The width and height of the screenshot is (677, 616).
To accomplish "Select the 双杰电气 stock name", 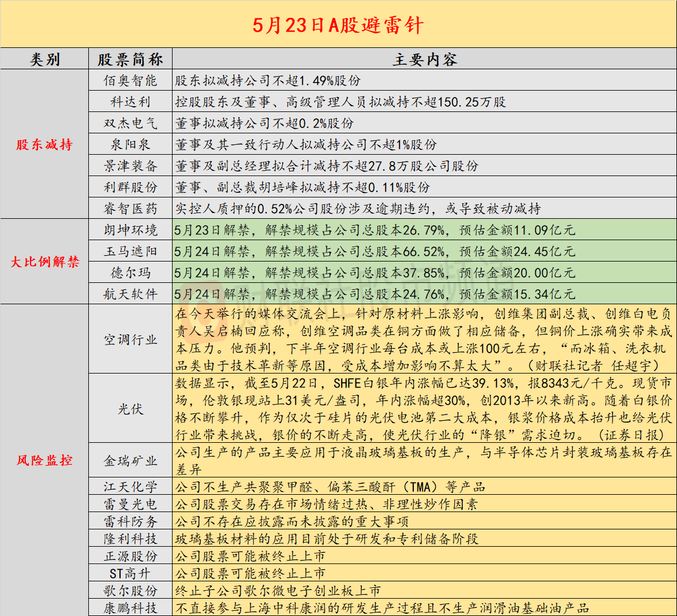I will pyautogui.click(x=130, y=122).
